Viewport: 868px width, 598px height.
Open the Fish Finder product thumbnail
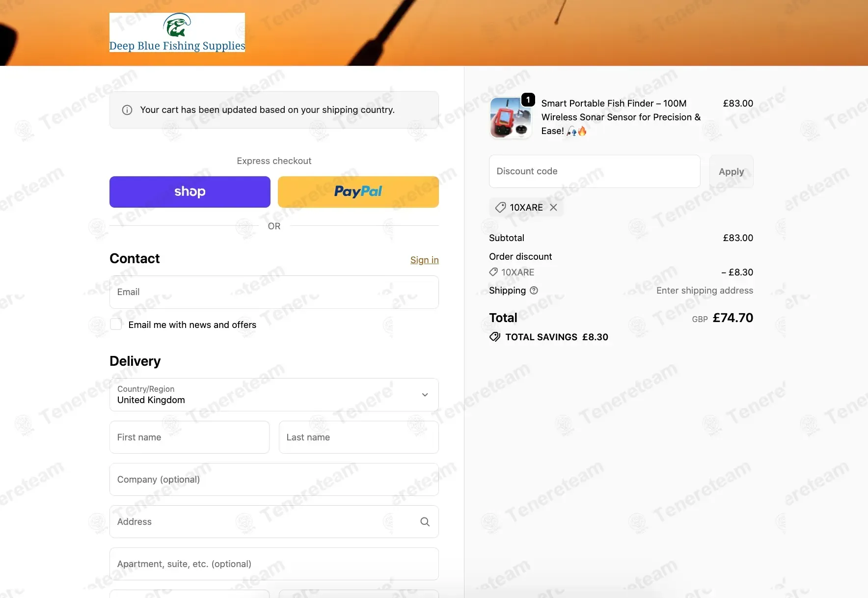point(511,118)
